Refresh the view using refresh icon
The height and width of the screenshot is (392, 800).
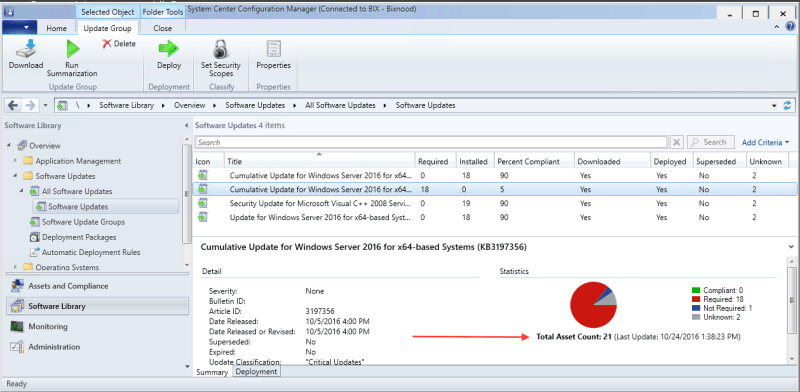click(x=788, y=105)
